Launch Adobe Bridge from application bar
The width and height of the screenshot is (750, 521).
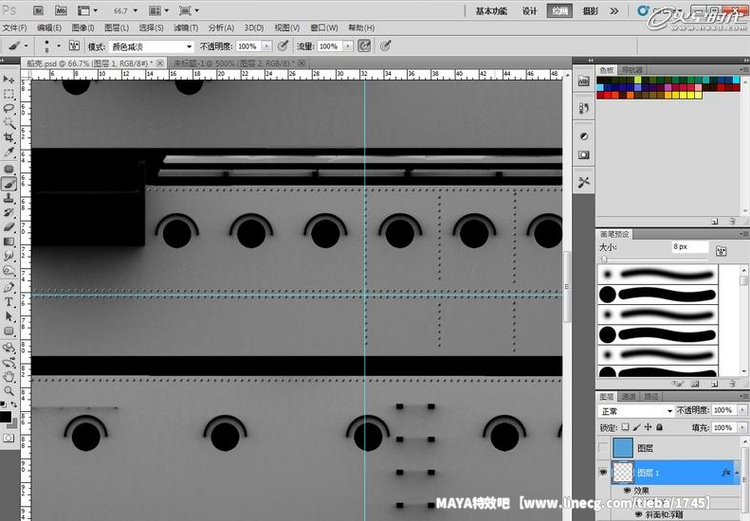[39, 10]
